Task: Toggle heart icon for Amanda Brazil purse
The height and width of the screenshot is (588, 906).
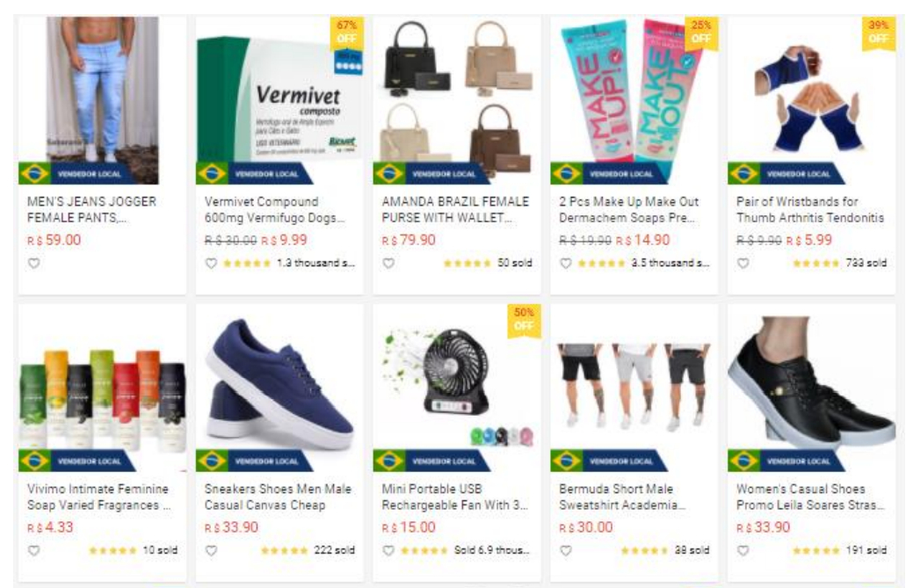Action: [389, 263]
